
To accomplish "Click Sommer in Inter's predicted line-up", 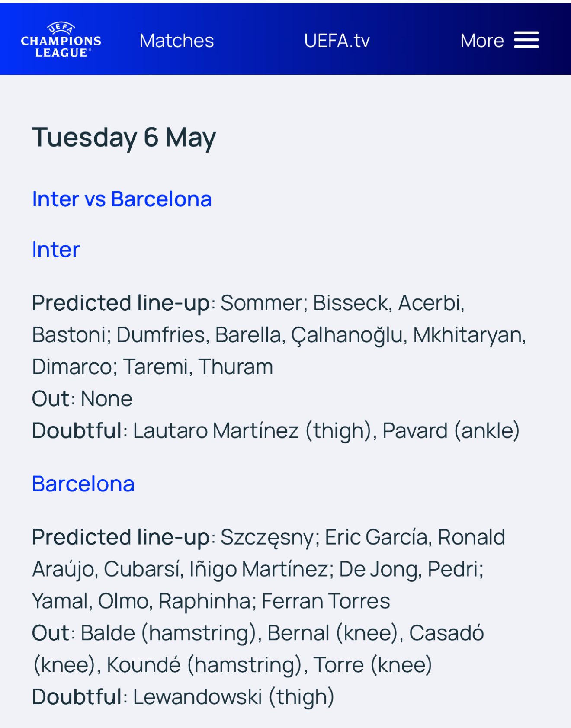I will point(261,303).
